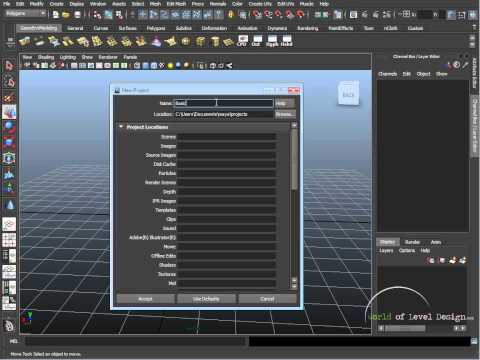Click the Cancel button in New Project
This screenshot has height=360, width=480.
267,299
